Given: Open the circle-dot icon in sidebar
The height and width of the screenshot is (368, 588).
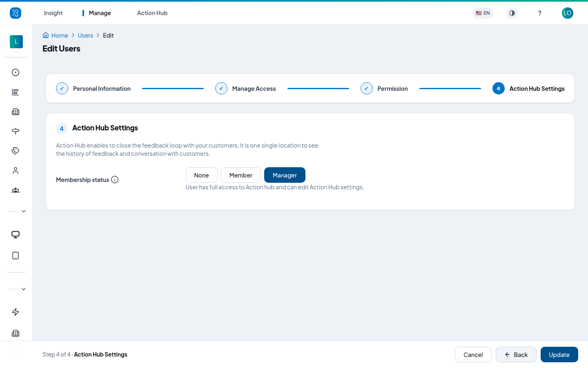Looking at the screenshot, I should [16, 72].
